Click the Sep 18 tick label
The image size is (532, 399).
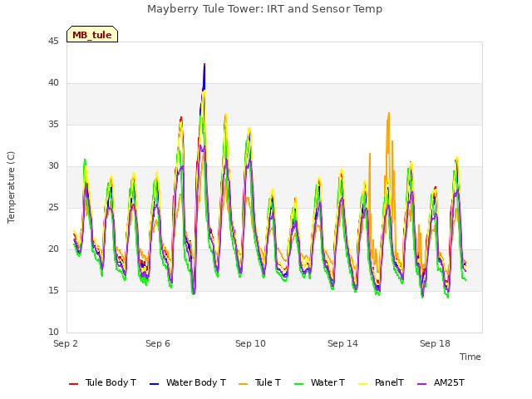coord(435,343)
